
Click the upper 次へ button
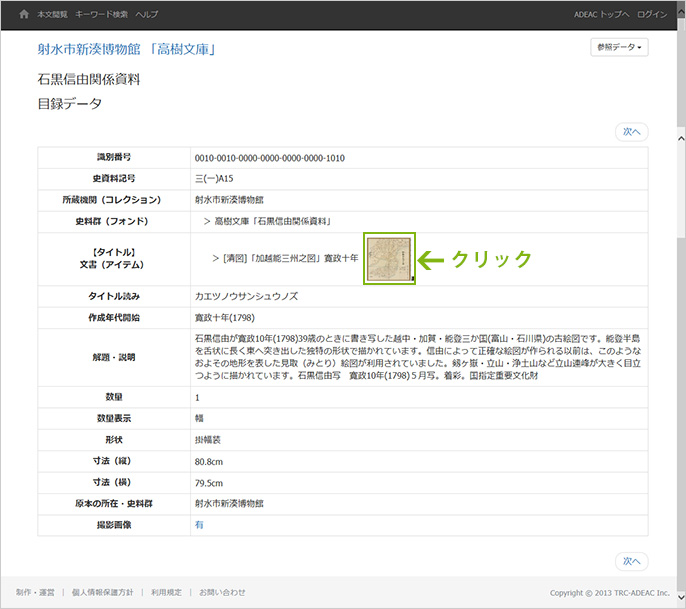point(631,131)
